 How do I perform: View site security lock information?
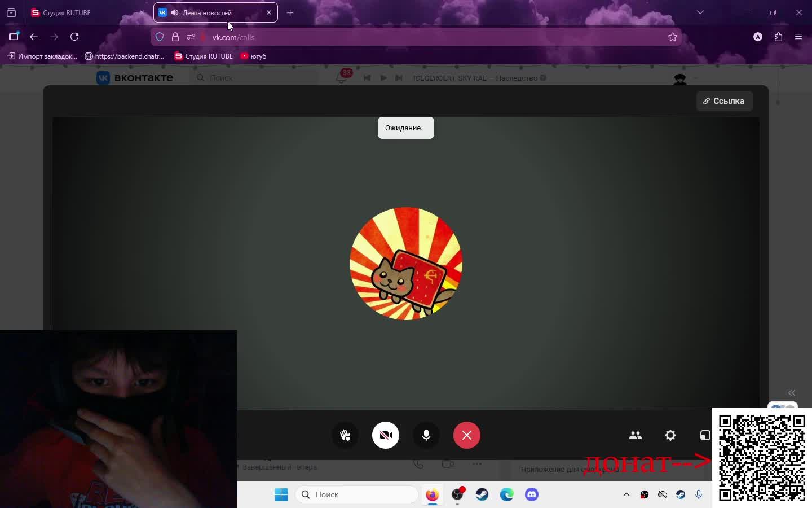pyautogui.click(x=175, y=37)
